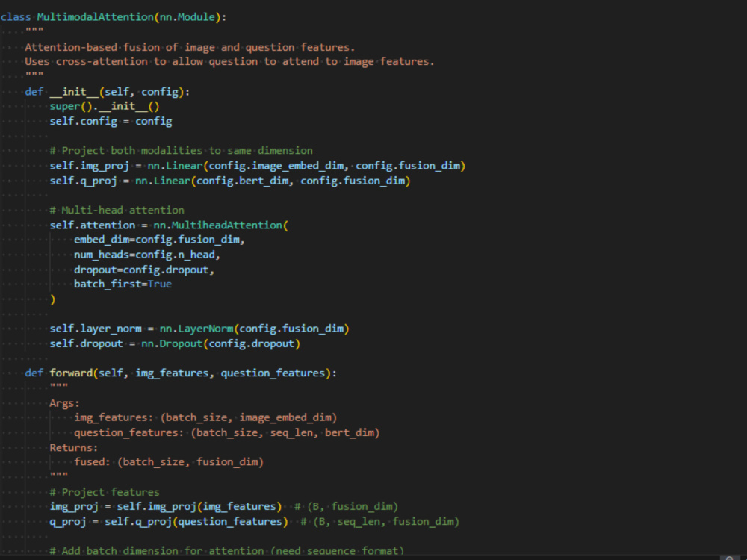The image size is (747, 560).
Task: Click the '# Project features' comment
Action: (105, 492)
